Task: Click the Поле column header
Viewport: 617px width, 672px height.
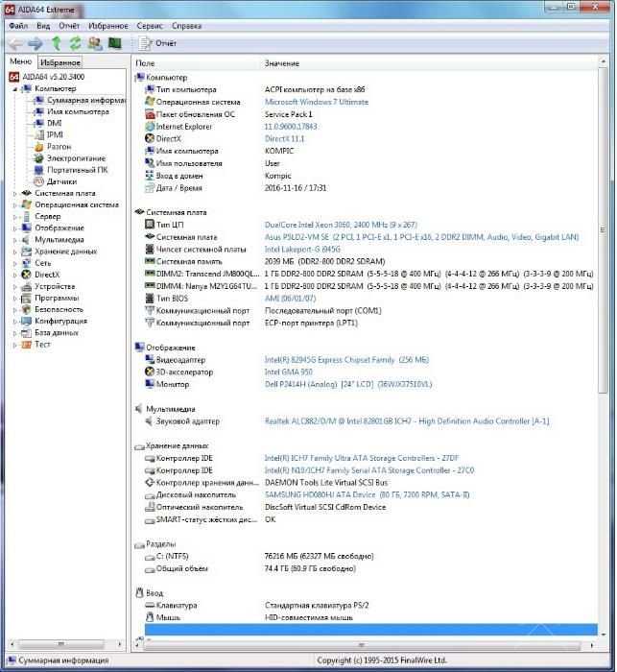Action: tap(145, 63)
